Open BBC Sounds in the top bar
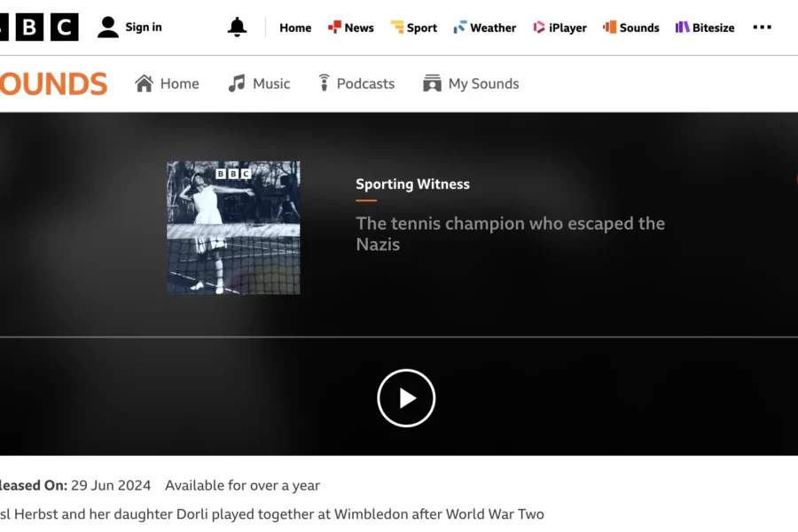 (x=631, y=27)
